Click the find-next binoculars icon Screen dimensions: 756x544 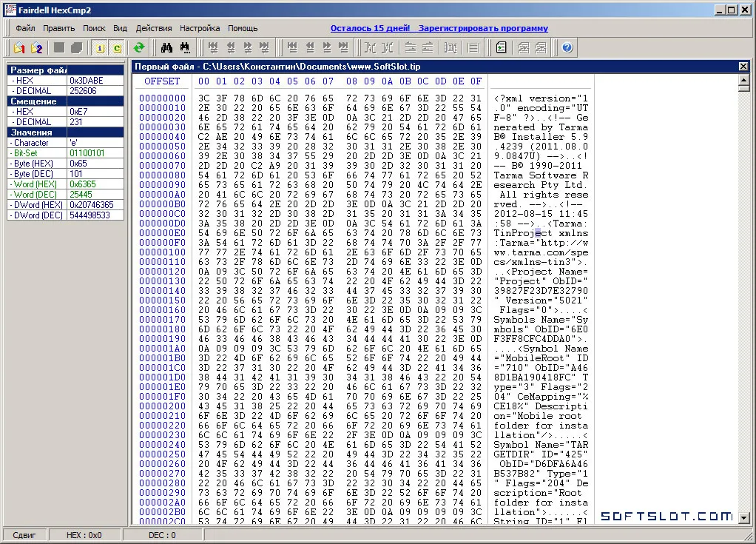tap(185, 47)
